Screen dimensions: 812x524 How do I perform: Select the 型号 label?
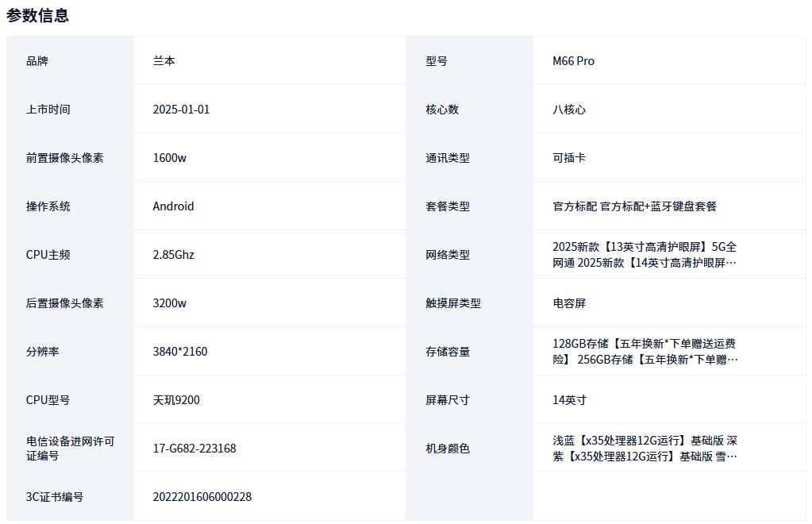437,60
